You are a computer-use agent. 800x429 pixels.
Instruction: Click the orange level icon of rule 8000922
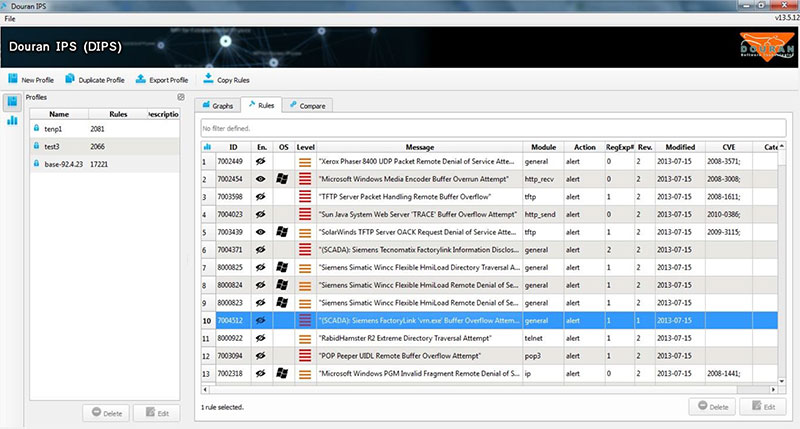pyautogui.click(x=305, y=339)
